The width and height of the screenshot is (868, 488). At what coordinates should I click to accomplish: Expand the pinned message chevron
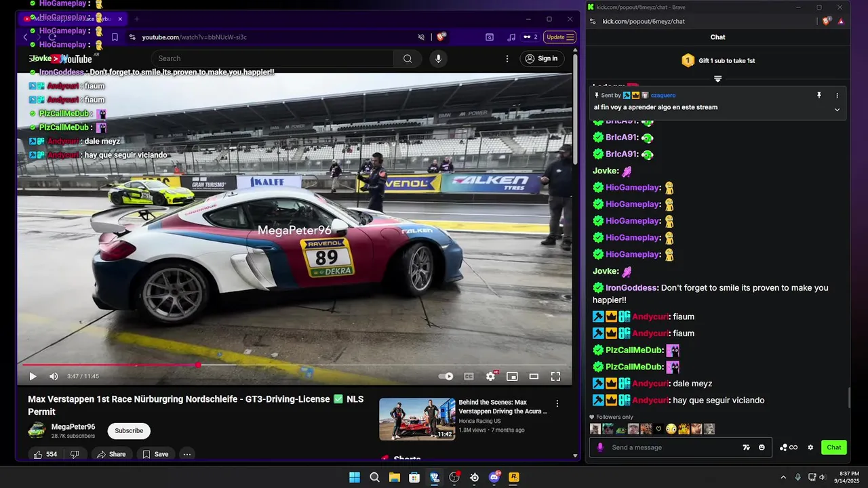pyautogui.click(x=837, y=110)
